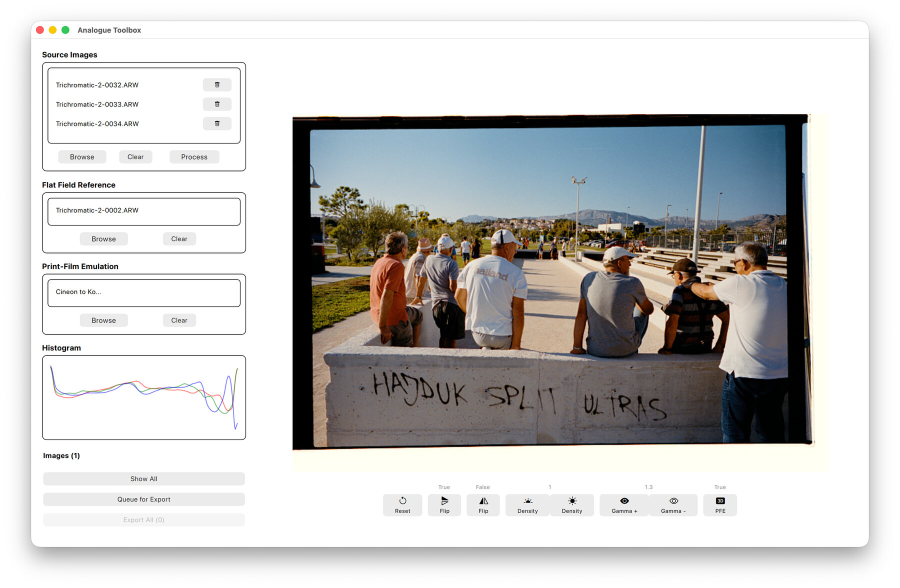Increase gamma with Gamma + button
Screen dimensions: 900x588
tap(624, 504)
